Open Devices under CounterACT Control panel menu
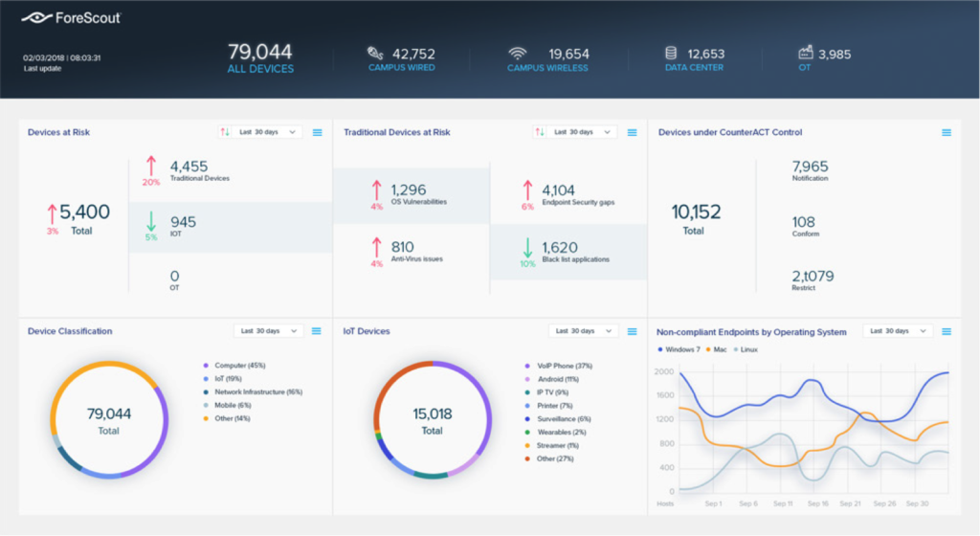This screenshot has width=980, height=536. 947,132
